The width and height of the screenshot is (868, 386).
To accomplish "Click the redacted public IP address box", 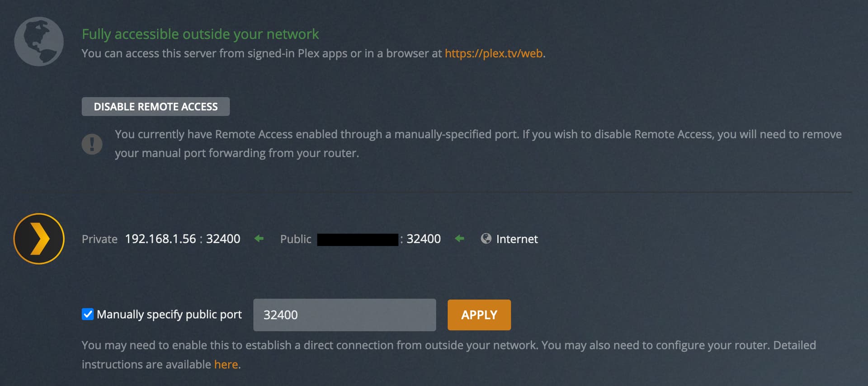I will pyautogui.click(x=358, y=239).
